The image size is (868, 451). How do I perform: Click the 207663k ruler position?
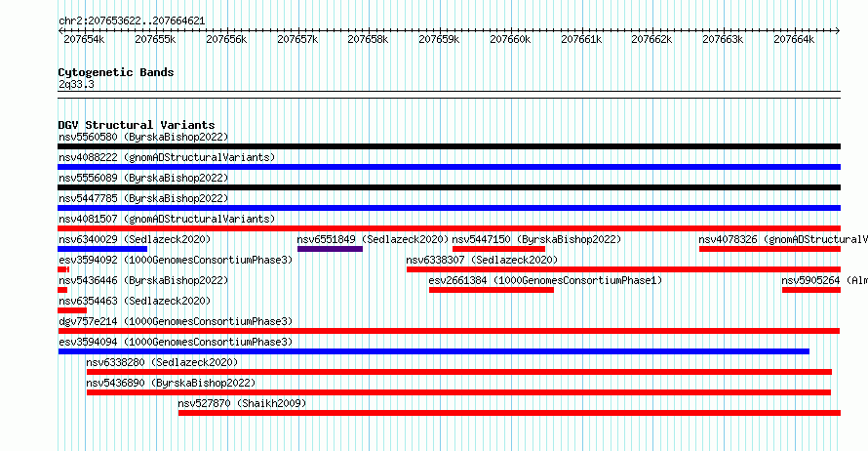click(723, 39)
